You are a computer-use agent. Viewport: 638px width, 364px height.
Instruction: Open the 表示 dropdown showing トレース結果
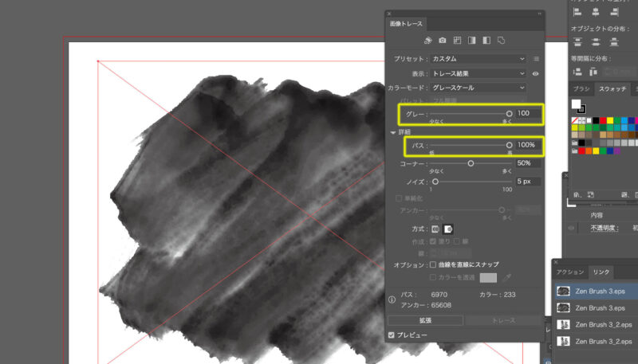pos(478,73)
